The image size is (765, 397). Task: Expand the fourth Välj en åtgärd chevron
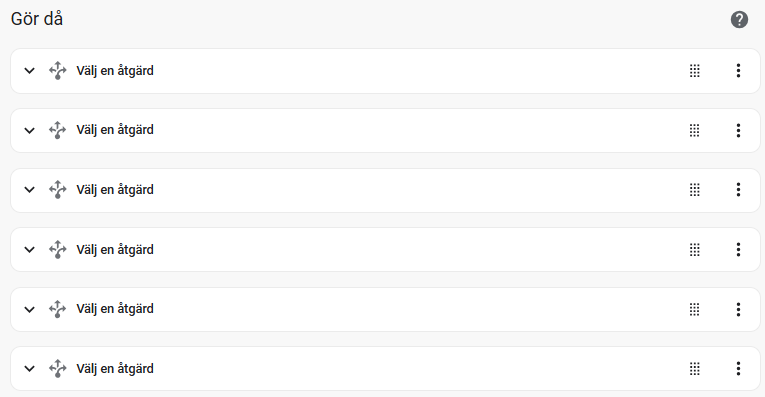30,250
